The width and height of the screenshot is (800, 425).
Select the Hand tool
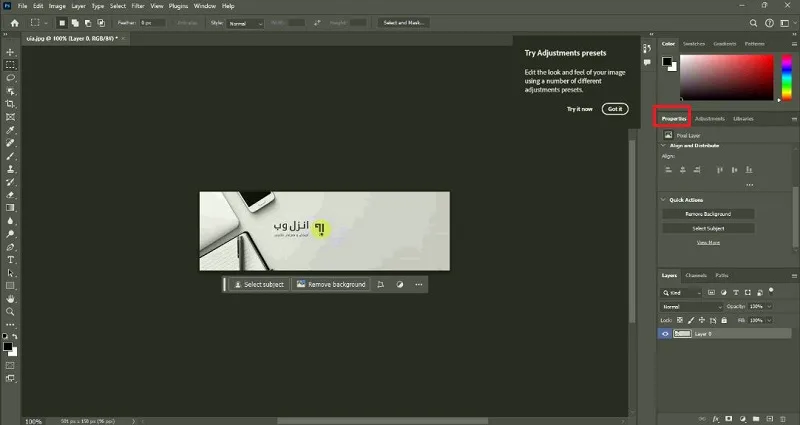coord(10,299)
